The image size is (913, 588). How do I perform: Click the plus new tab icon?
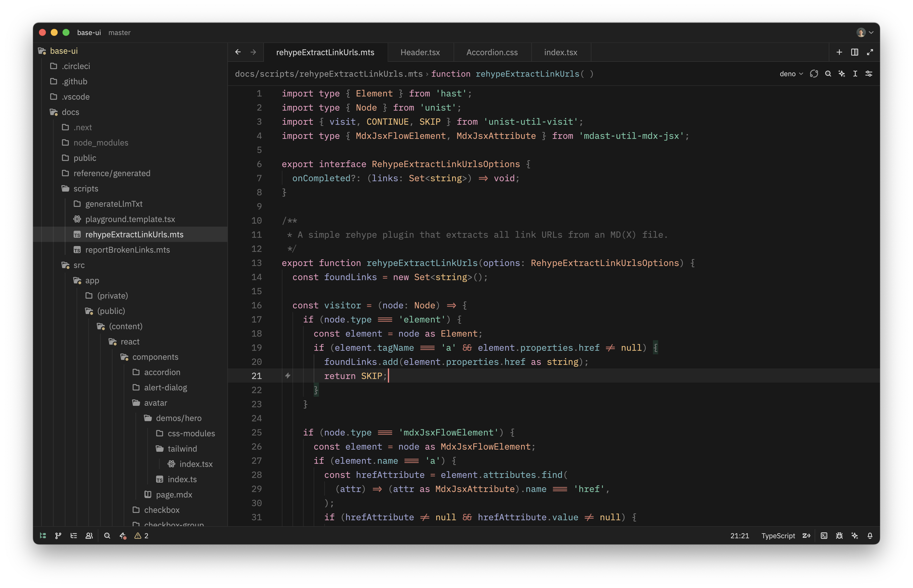(x=839, y=52)
